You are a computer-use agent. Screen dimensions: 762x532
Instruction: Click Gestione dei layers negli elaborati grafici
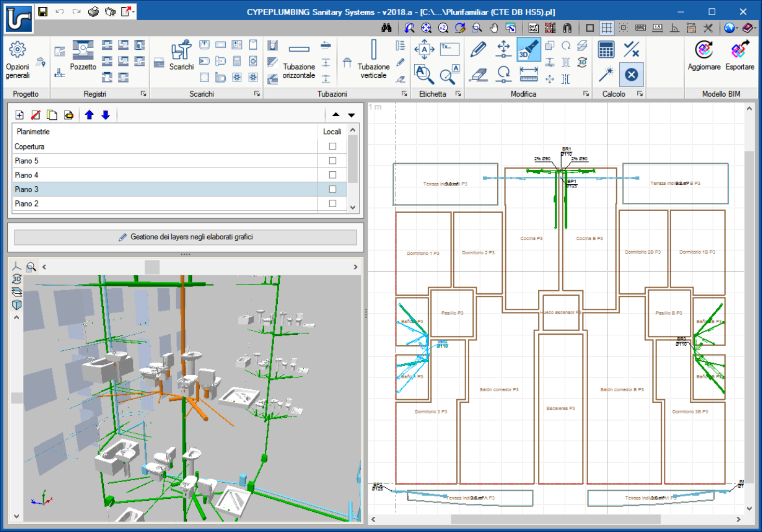click(185, 237)
